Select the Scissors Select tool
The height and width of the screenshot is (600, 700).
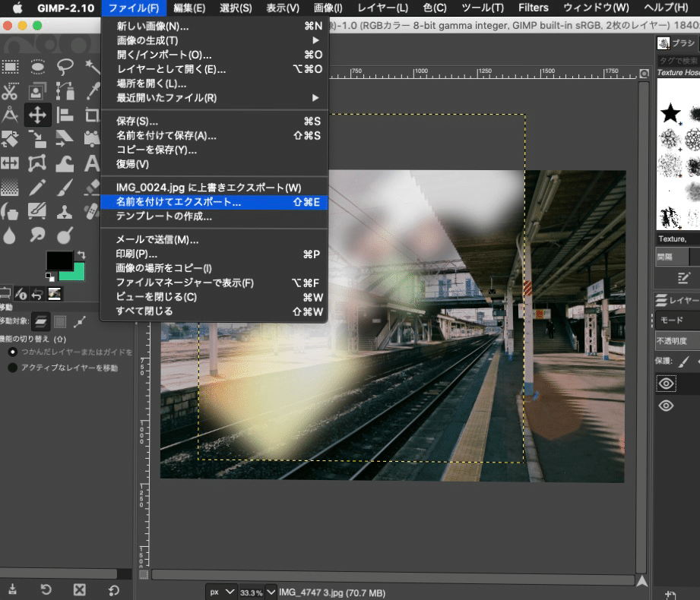click(x=10, y=91)
